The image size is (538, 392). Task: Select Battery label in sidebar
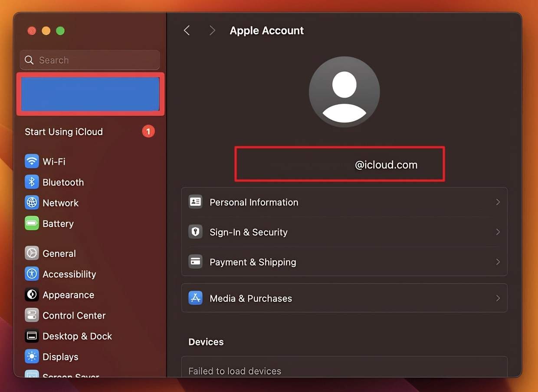[58, 224]
